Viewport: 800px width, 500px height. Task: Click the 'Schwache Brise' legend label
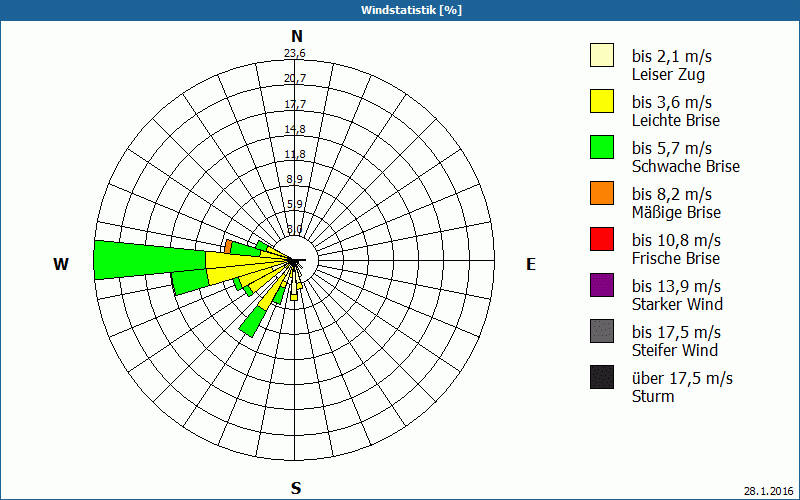coord(686,166)
